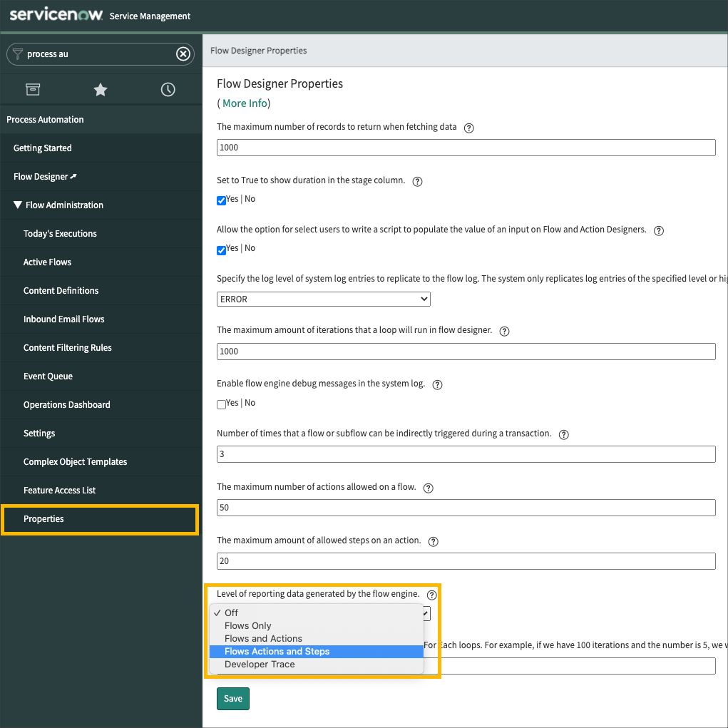Edit the maximum actions allowed field
The image size is (728, 728).
coord(466,508)
